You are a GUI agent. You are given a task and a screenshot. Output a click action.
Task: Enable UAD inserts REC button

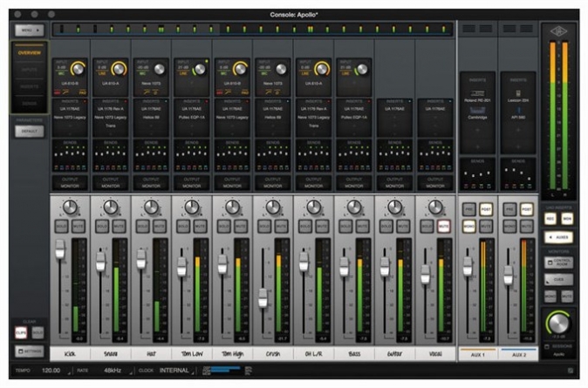pos(550,219)
